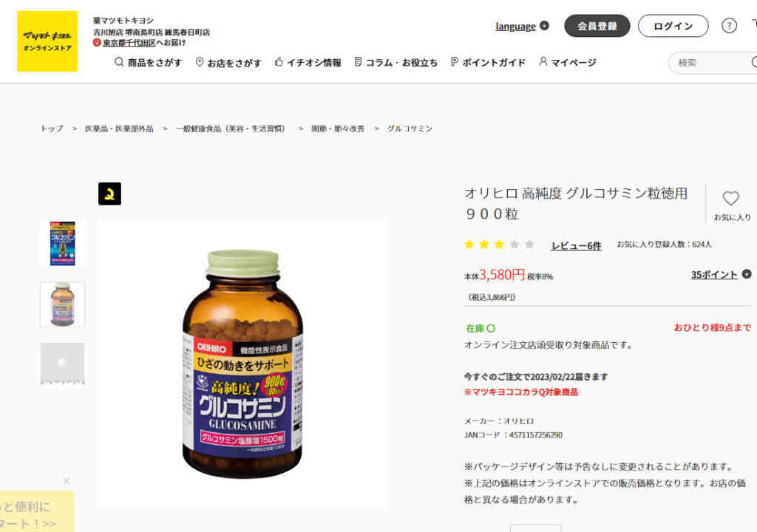The image size is (757, 532).
Task: Open コラム・お役立ち column menu item
Action: 396,62
